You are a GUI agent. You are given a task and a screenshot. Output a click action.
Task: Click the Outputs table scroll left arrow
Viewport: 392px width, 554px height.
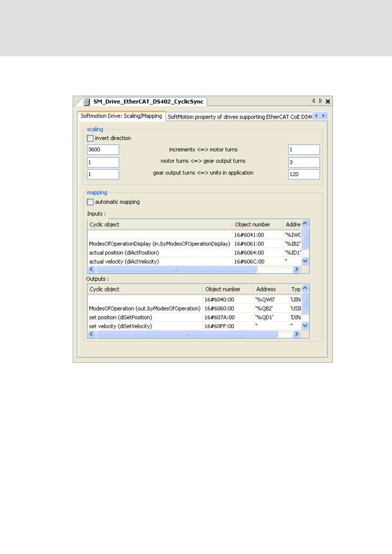click(92, 334)
